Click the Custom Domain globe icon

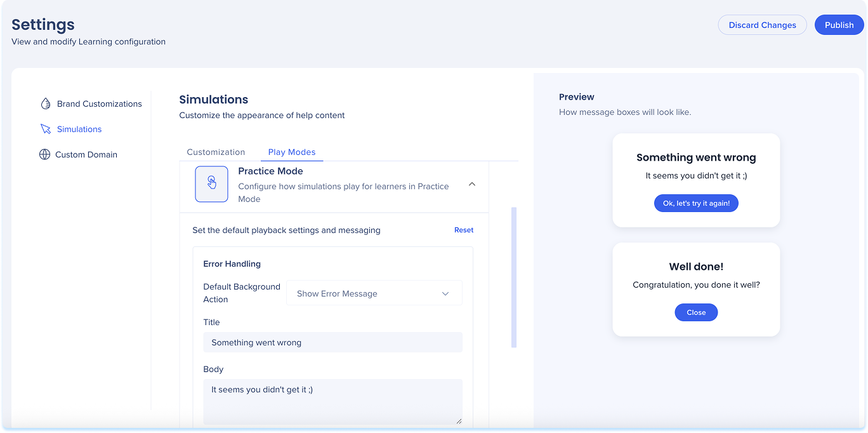[44, 154]
